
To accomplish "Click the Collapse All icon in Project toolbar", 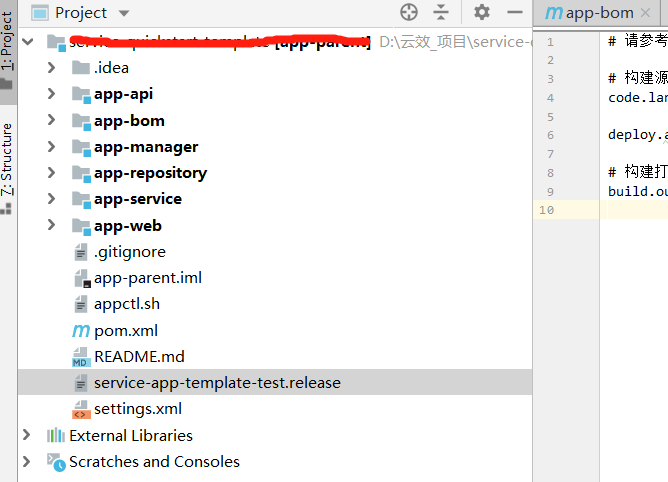I will coord(441,12).
